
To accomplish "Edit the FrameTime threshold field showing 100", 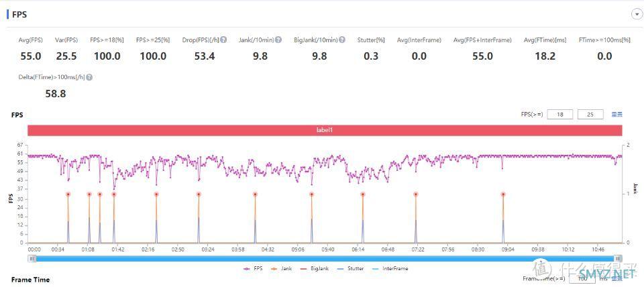I will click(582, 279).
